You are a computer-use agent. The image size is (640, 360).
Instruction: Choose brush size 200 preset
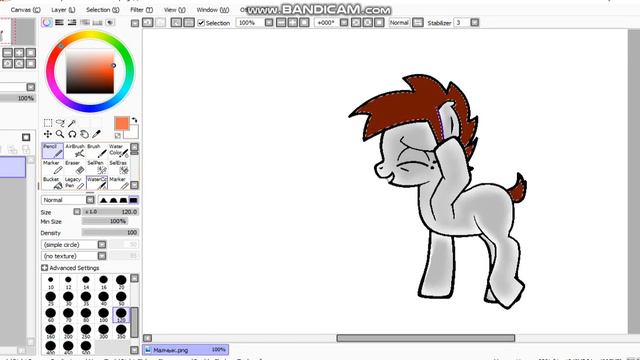pos(68,331)
